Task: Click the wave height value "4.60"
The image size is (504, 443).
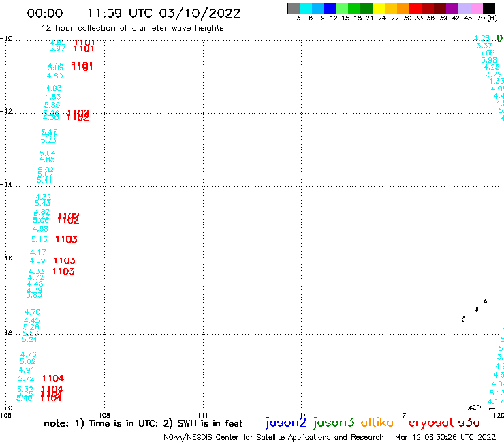Action: 54,76
